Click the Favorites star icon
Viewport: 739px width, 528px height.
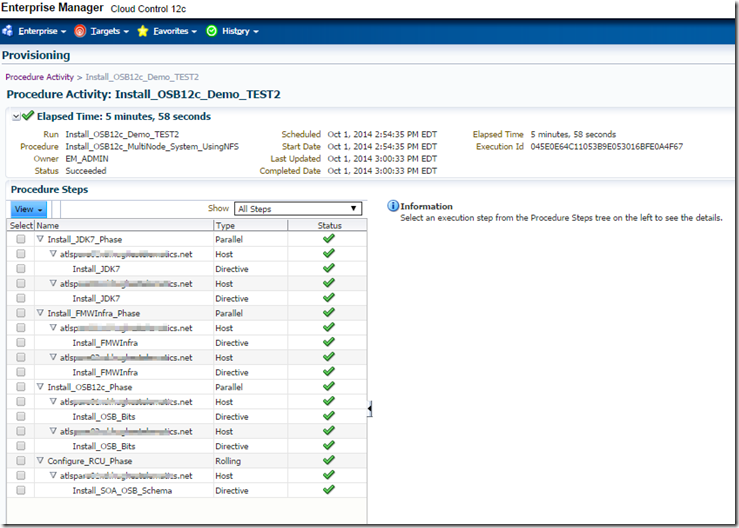point(143,31)
